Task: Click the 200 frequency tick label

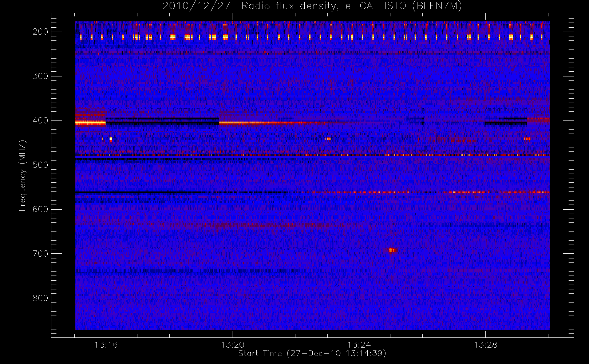Action: [x=40, y=32]
